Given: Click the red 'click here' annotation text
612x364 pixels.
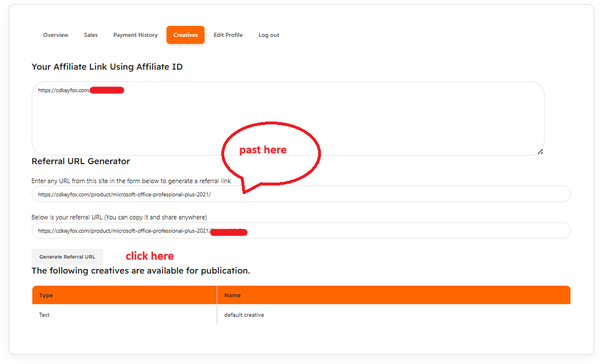Looking at the screenshot, I should click(149, 256).
